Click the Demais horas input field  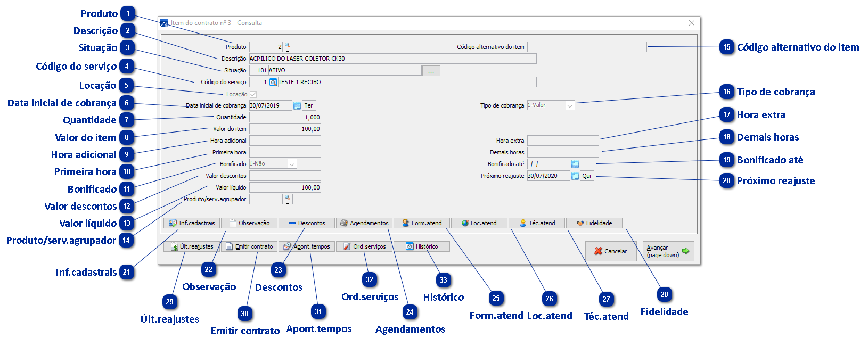click(563, 152)
